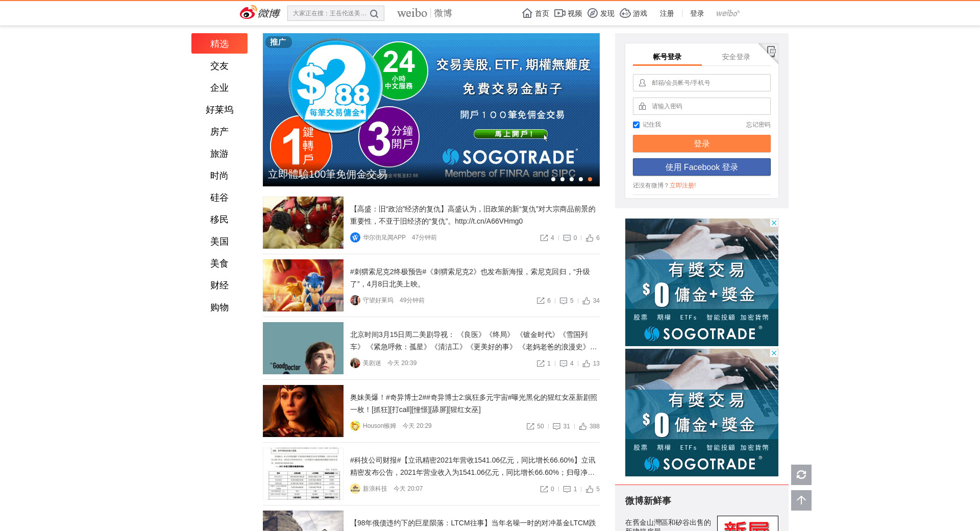Open 视频 in the top navigation
980x531 pixels.
click(x=569, y=13)
